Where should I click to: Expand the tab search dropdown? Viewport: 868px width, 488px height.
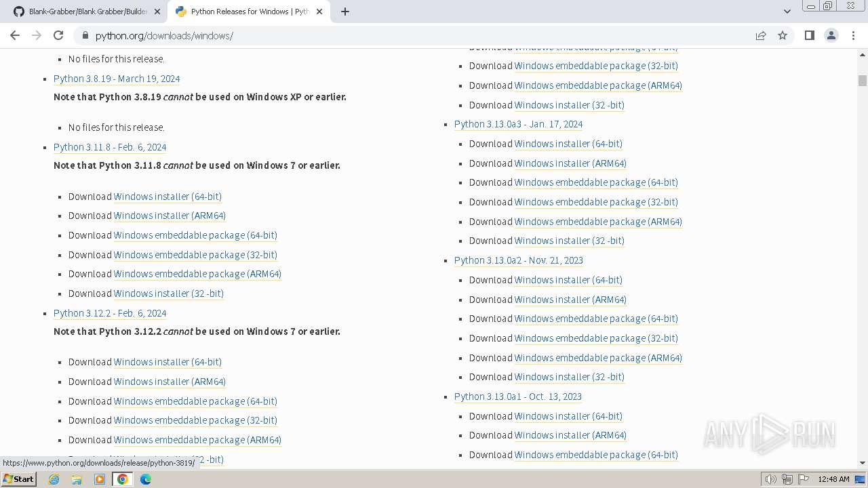[x=787, y=12]
